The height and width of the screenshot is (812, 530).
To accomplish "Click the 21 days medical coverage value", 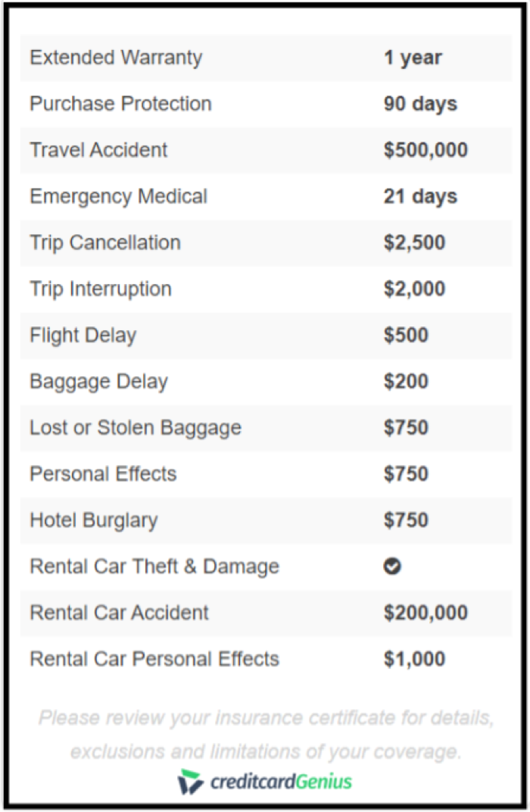I will coord(420,197).
